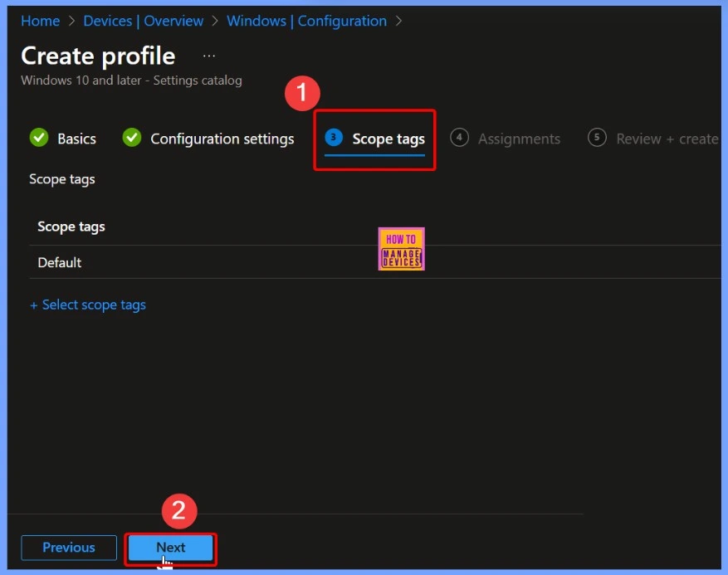The image size is (728, 575).
Task: Click the green checkmark beside Configuration settings
Action: [x=132, y=138]
